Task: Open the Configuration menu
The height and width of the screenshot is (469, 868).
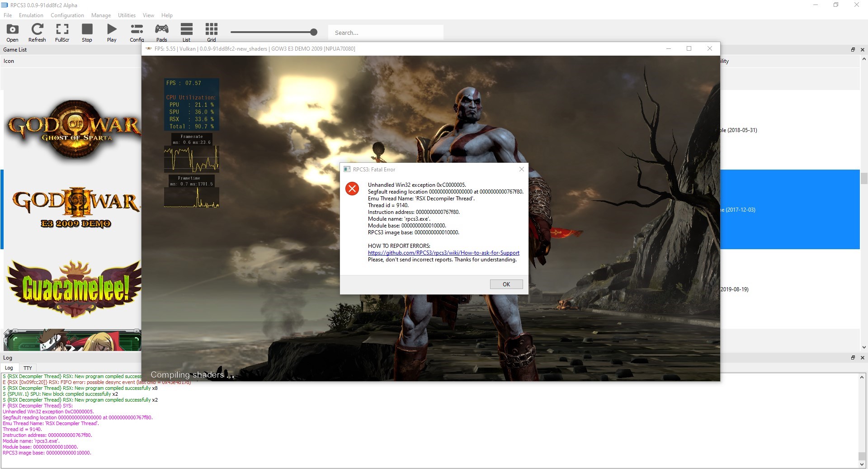Action: [x=67, y=15]
